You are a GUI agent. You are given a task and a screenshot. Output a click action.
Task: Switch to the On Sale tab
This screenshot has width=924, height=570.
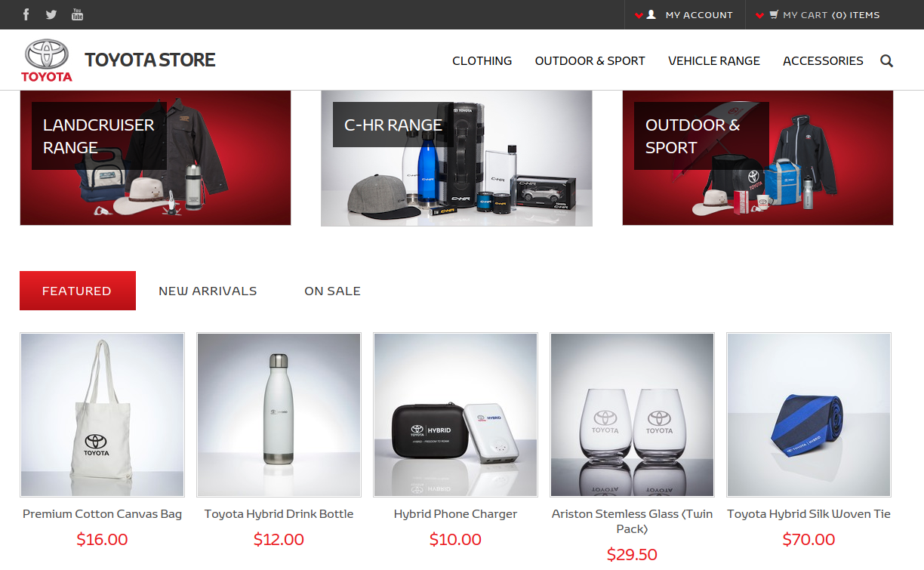pos(332,291)
